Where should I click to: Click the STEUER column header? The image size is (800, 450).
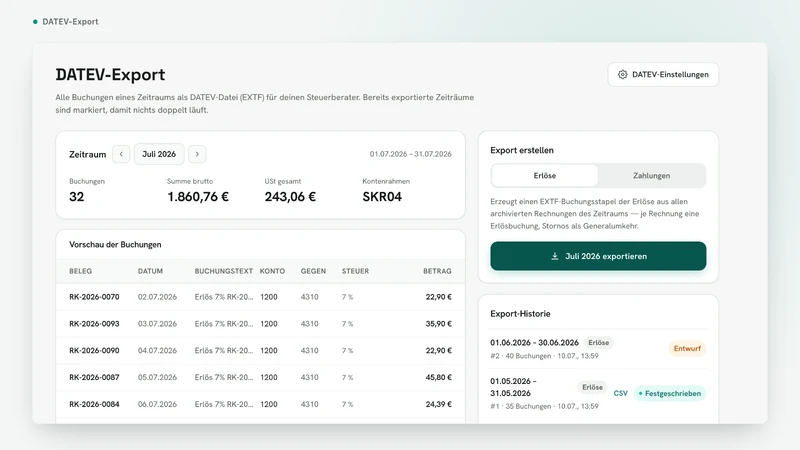[355, 271]
